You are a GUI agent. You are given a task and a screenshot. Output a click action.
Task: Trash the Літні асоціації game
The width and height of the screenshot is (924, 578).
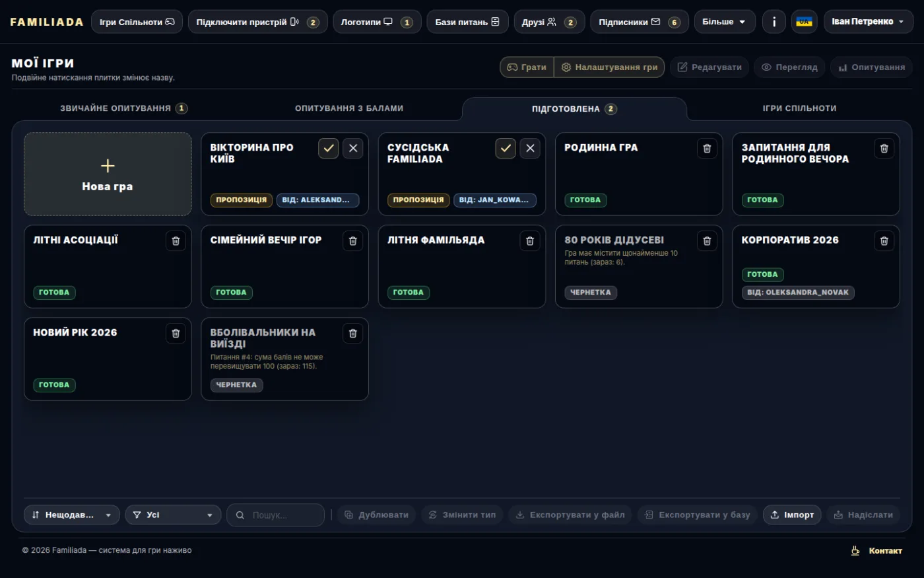pyautogui.click(x=176, y=241)
